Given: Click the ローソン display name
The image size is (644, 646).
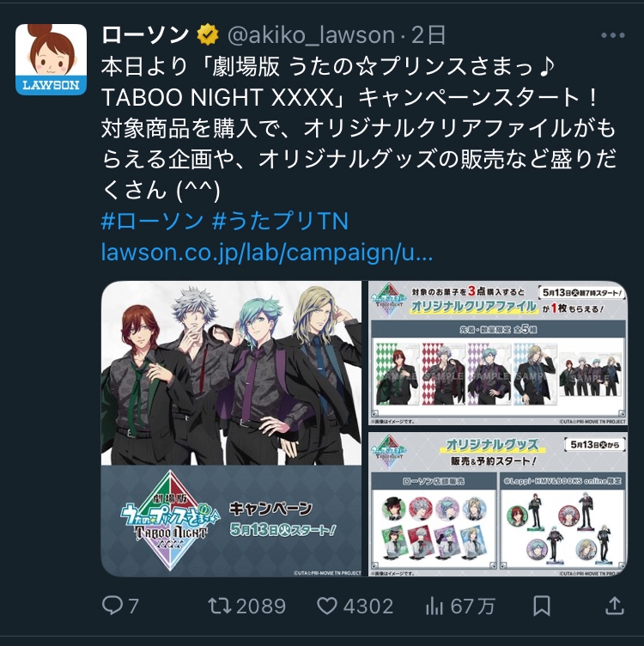Looking at the screenshot, I should point(145,35).
